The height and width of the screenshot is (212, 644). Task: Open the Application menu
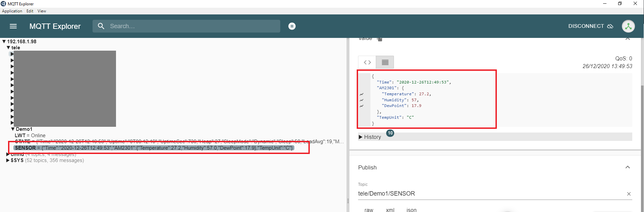pyautogui.click(x=12, y=11)
